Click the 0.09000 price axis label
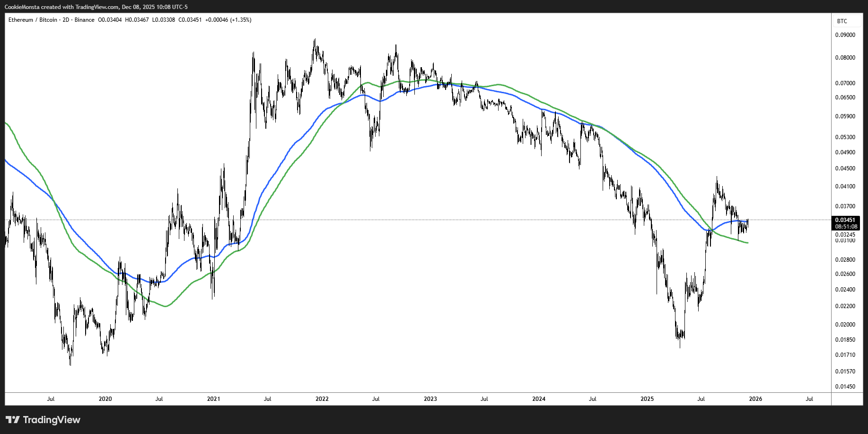The width and height of the screenshot is (868, 434). coord(845,35)
